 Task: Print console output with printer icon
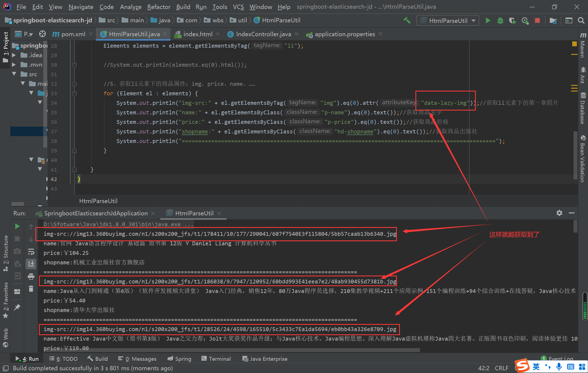click(x=31, y=277)
